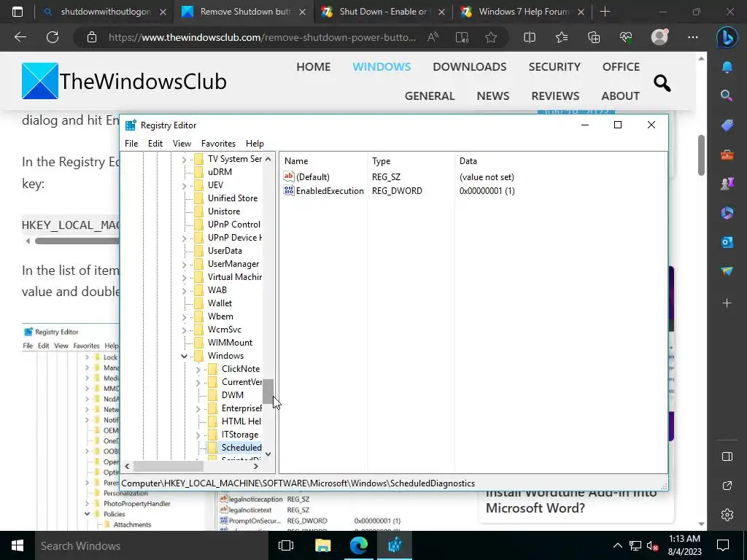Click registry tree horizontal scroll right arrow
Viewport: 747px width, 560px height.
[256, 466]
